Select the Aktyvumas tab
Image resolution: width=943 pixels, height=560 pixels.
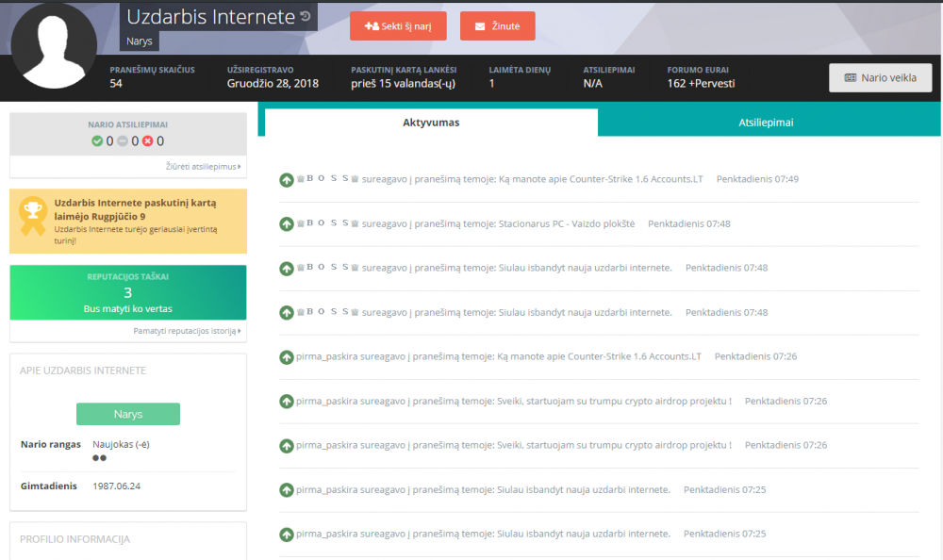click(x=431, y=123)
